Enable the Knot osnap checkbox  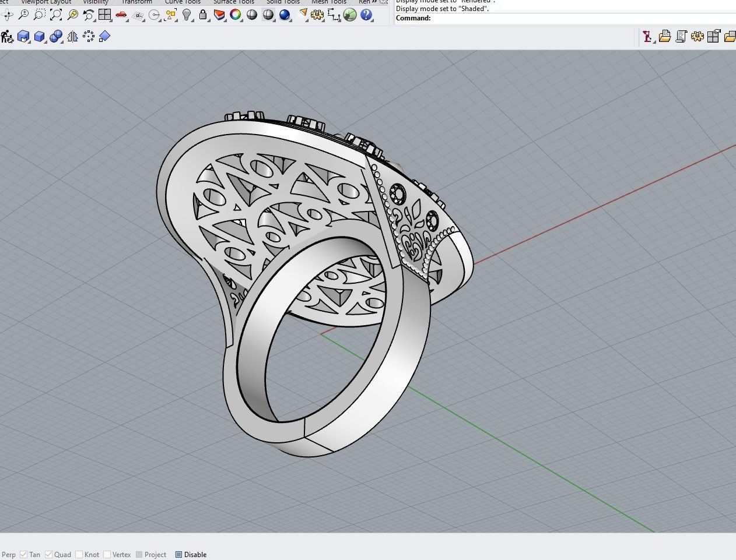pyautogui.click(x=78, y=554)
